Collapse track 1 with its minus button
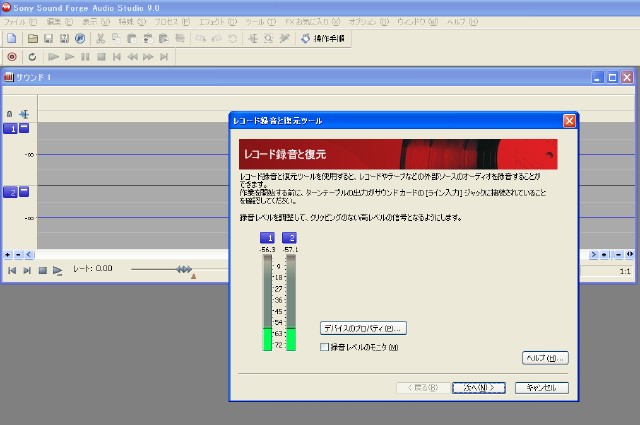640x425 pixels. click(25, 128)
